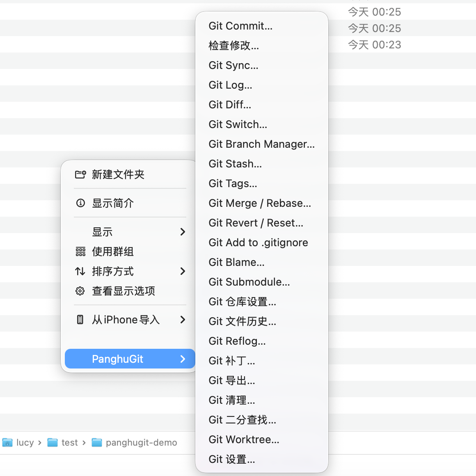Select 新建文件夹 menu item
This screenshot has height=476, width=476.
(130, 174)
